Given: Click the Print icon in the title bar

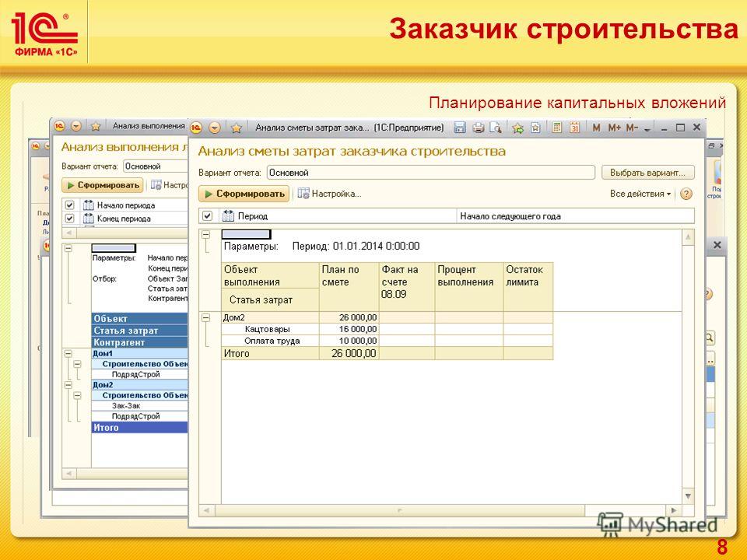Looking at the screenshot, I should point(479,128).
